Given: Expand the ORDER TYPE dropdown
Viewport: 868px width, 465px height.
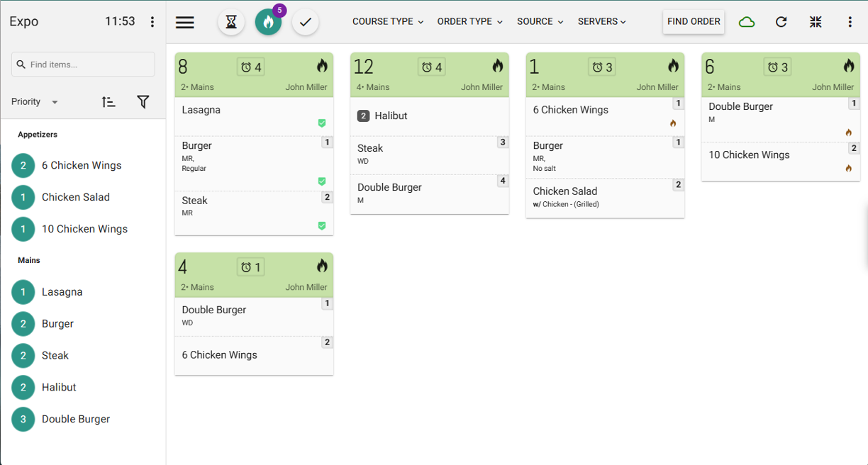Looking at the screenshot, I should (469, 22).
